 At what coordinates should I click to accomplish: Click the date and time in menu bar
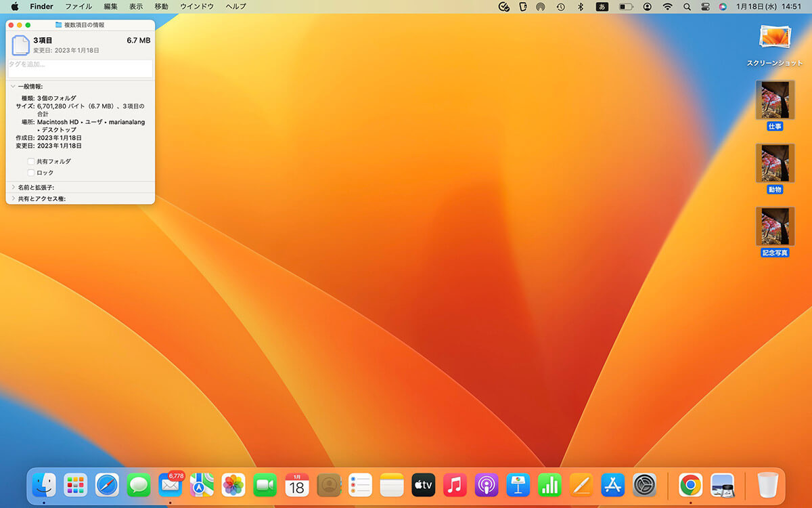(767, 7)
